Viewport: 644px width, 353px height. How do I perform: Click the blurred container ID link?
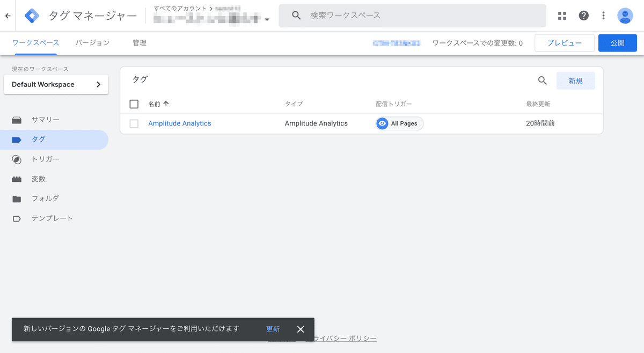(x=396, y=43)
